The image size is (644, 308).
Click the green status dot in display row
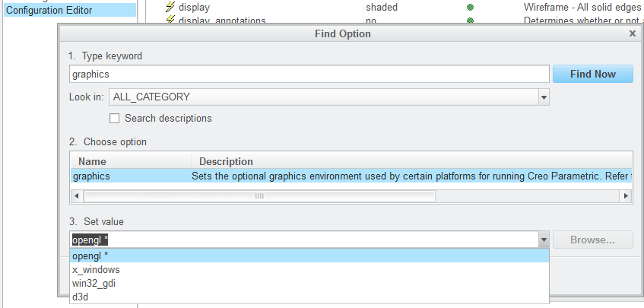(470, 7)
